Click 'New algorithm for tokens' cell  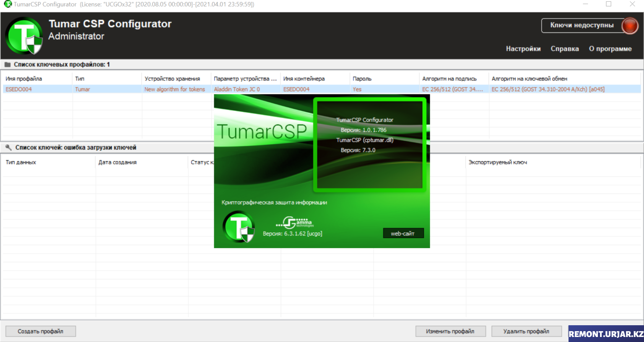point(175,89)
